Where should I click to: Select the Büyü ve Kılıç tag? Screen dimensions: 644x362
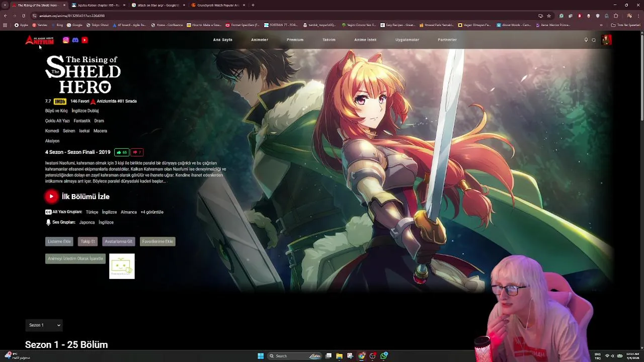[x=56, y=111]
